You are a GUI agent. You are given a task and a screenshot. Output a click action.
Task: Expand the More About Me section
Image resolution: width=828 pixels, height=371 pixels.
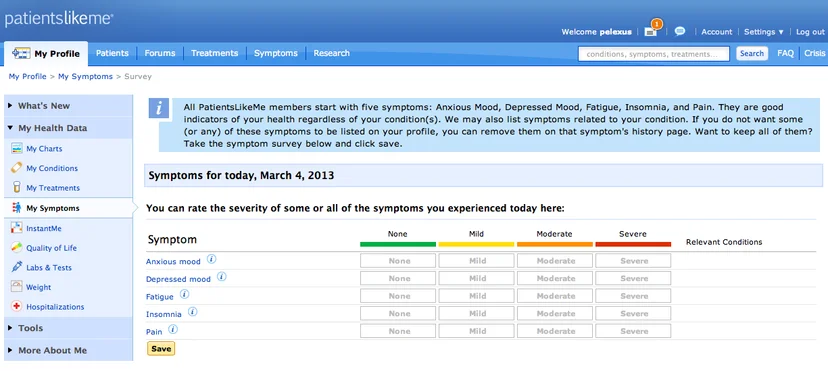[68, 350]
